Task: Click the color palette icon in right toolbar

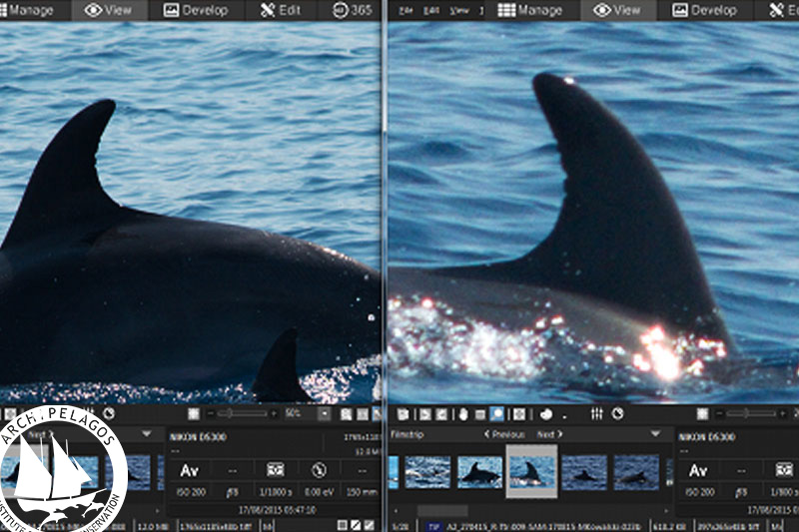Action: tap(547, 413)
